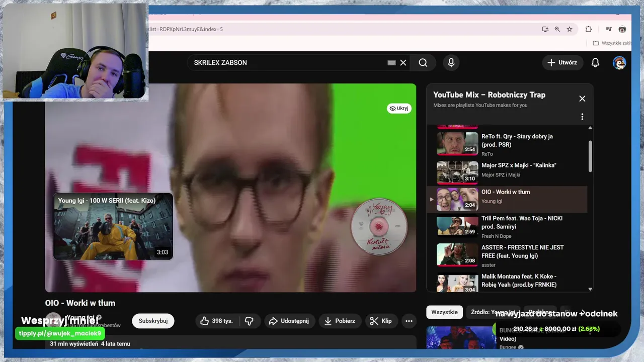
Task: Click thumbnail of ASSTER - FREESTYLE NIE JEST FREE
Action: point(457,255)
